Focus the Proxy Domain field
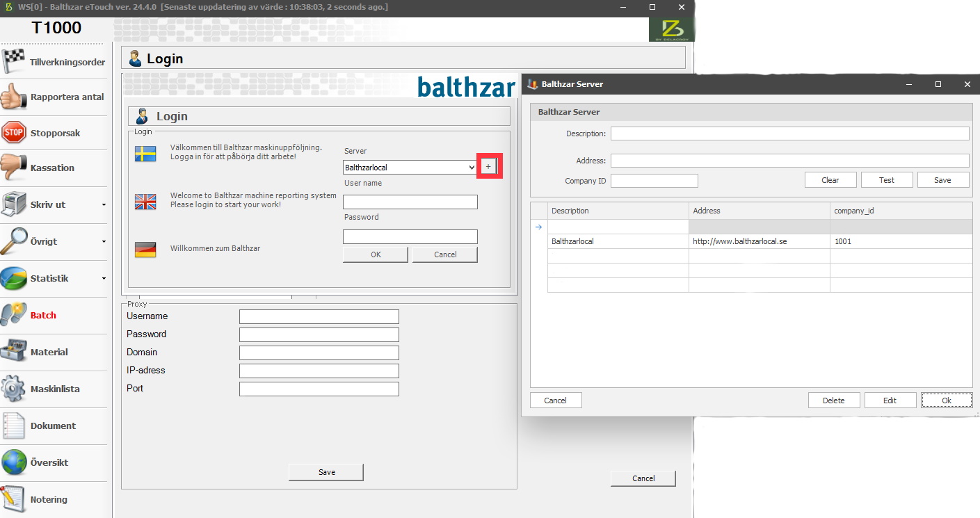This screenshot has width=980, height=518. tap(319, 353)
